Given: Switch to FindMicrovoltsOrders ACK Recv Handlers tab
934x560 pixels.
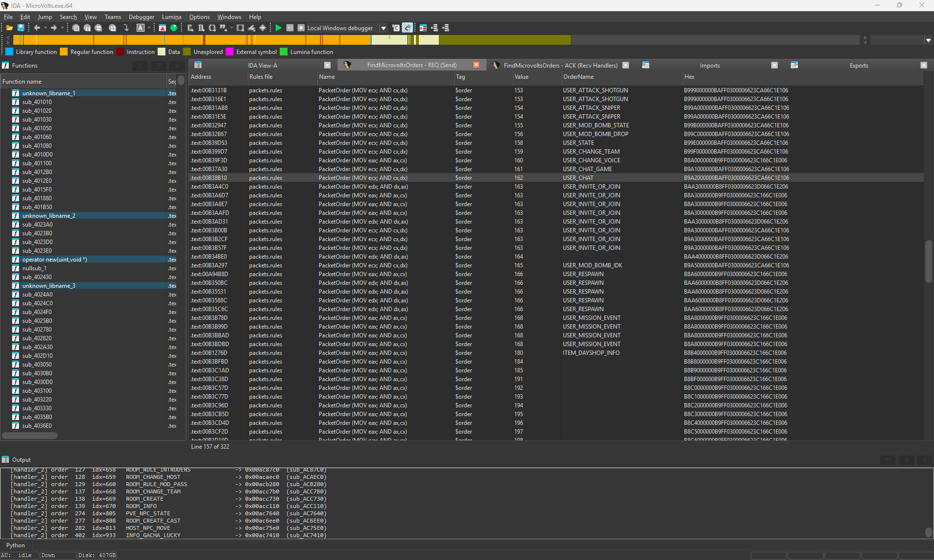Looking at the screenshot, I should pos(560,66).
